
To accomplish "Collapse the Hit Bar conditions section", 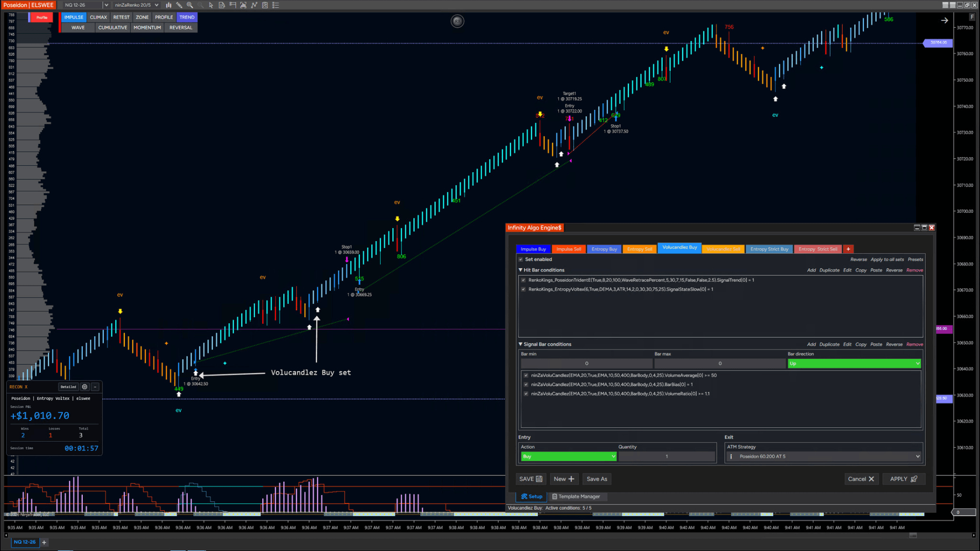I will (520, 270).
